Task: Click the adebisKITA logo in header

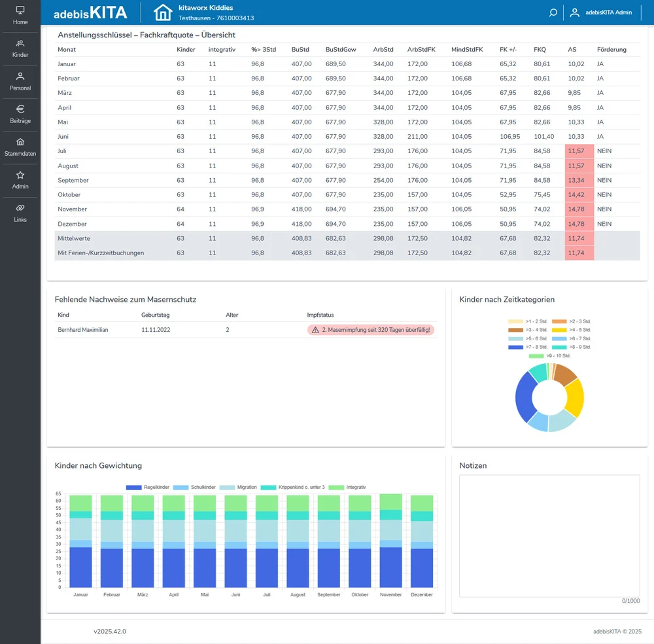Action: [90, 12]
